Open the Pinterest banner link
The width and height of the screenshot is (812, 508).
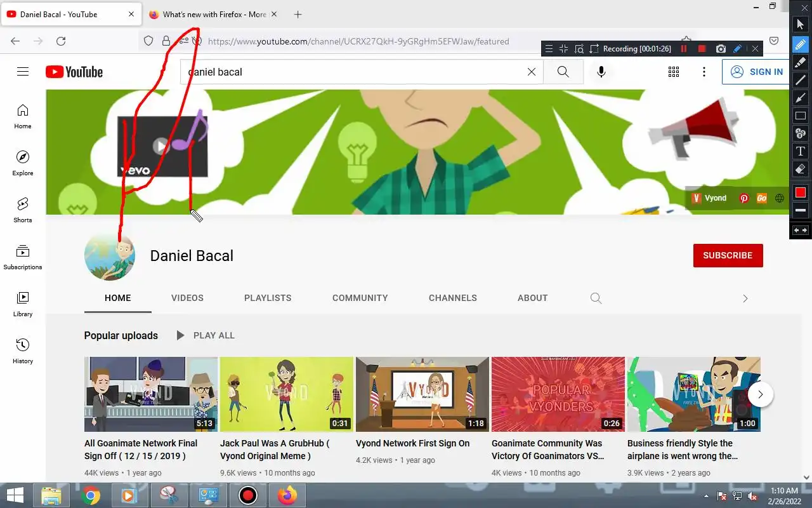(x=744, y=198)
